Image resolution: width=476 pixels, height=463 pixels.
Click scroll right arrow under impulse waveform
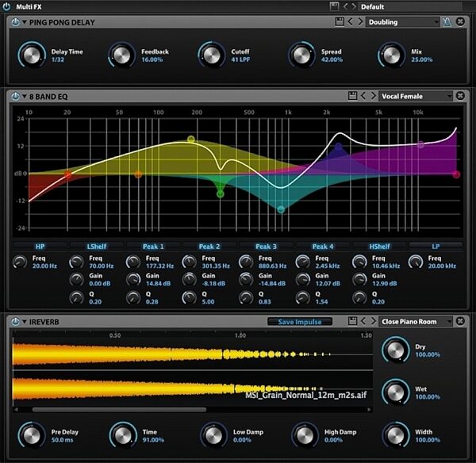click(x=369, y=410)
